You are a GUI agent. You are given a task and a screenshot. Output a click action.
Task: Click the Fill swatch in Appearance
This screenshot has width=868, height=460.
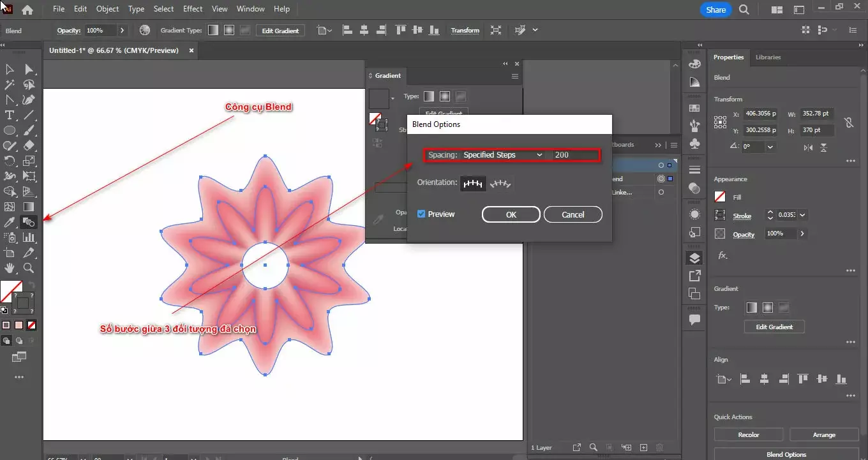(x=720, y=197)
